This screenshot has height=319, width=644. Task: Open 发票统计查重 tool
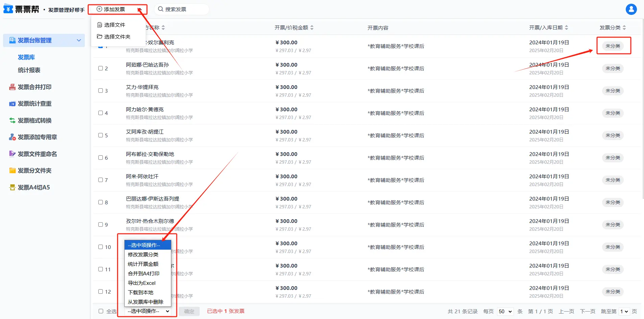(34, 104)
